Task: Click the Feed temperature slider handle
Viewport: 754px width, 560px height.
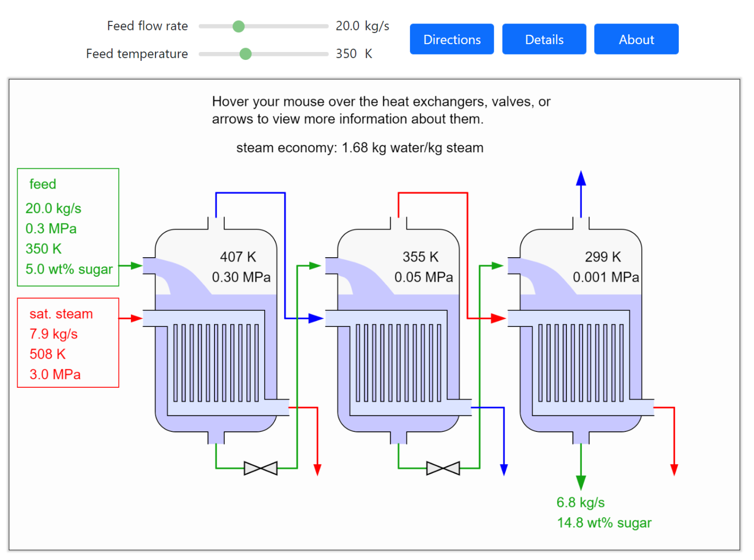Action: coord(245,54)
